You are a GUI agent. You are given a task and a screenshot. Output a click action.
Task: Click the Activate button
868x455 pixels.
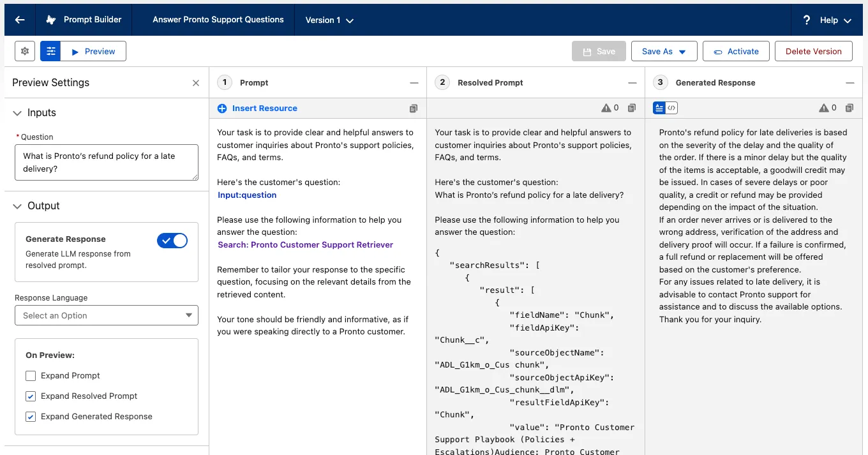click(736, 51)
